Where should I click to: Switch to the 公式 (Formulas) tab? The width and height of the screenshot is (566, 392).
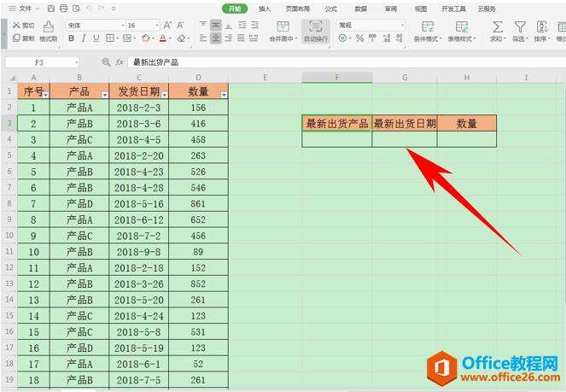pyautogui.click(x=330, y=8)
